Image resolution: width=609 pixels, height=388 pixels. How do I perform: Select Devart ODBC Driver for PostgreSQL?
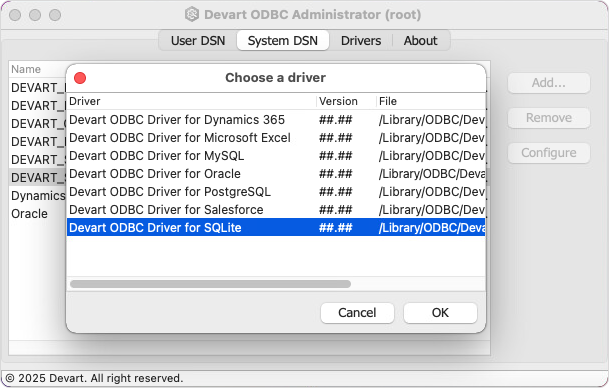[x=276, y=191]
